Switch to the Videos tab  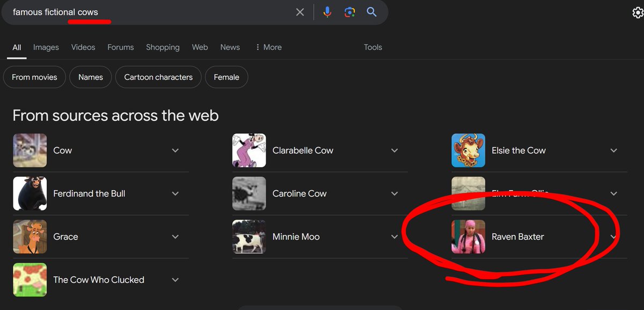[83, 47]
